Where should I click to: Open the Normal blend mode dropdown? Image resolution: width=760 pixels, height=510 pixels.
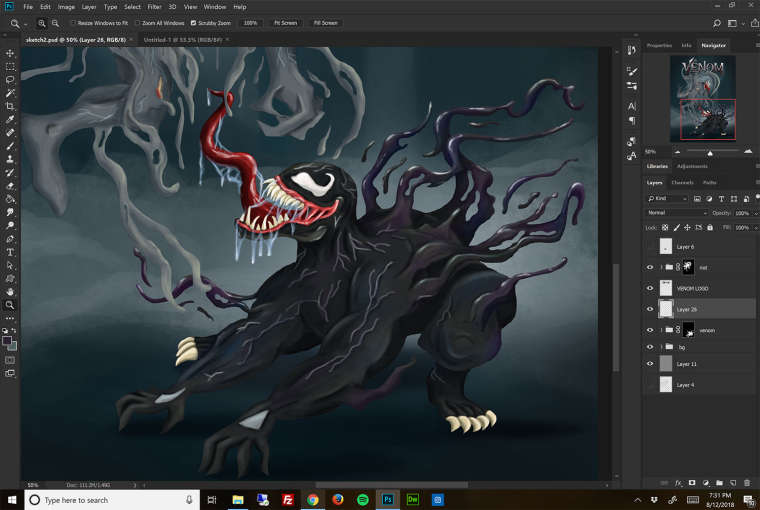(x=677, y=213)
